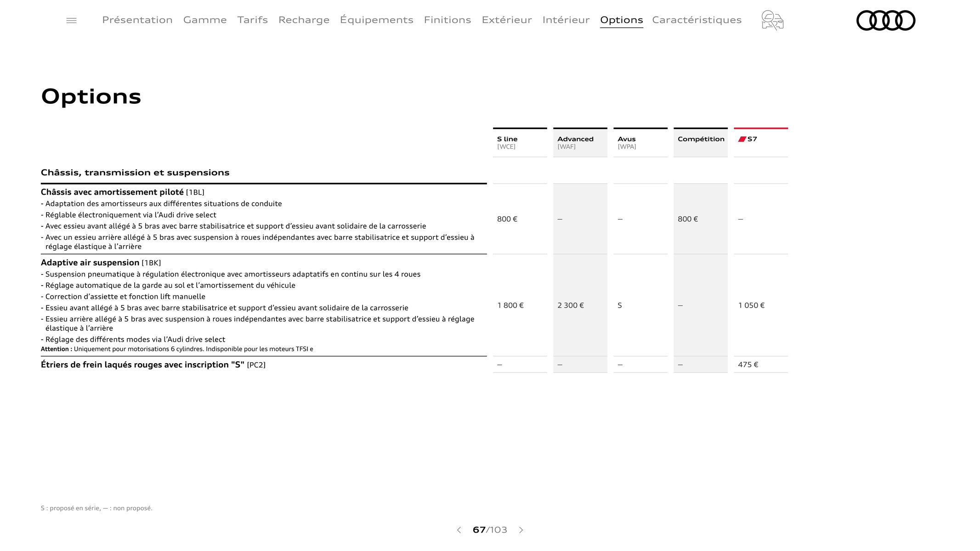Click the 1 800 € price cell
This screenshot has height=551, width=980.
(x=510, y=305)
